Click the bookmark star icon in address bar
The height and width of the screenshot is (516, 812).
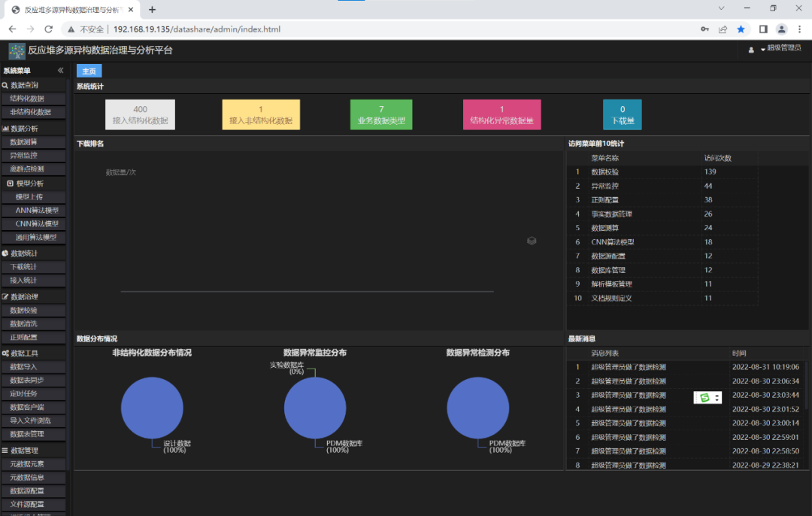click(741, 29)
